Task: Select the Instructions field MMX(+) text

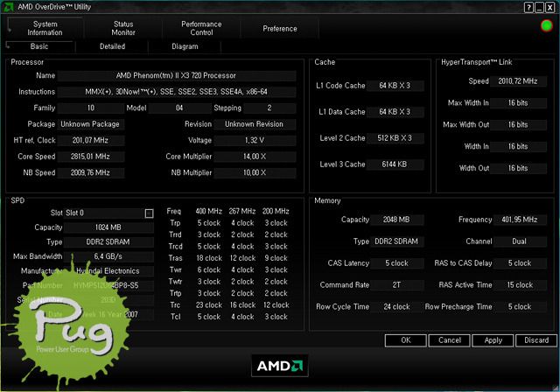Action: 177,92
